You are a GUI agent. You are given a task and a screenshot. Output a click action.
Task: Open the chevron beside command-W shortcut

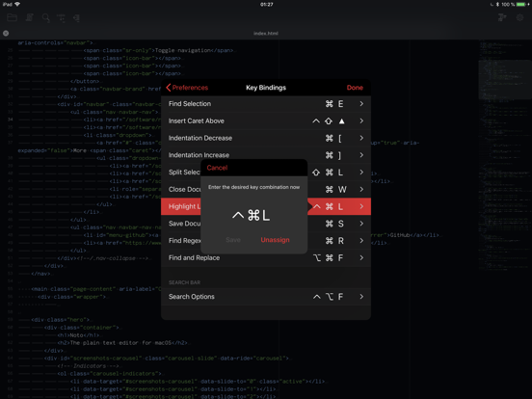pos(361,189)
